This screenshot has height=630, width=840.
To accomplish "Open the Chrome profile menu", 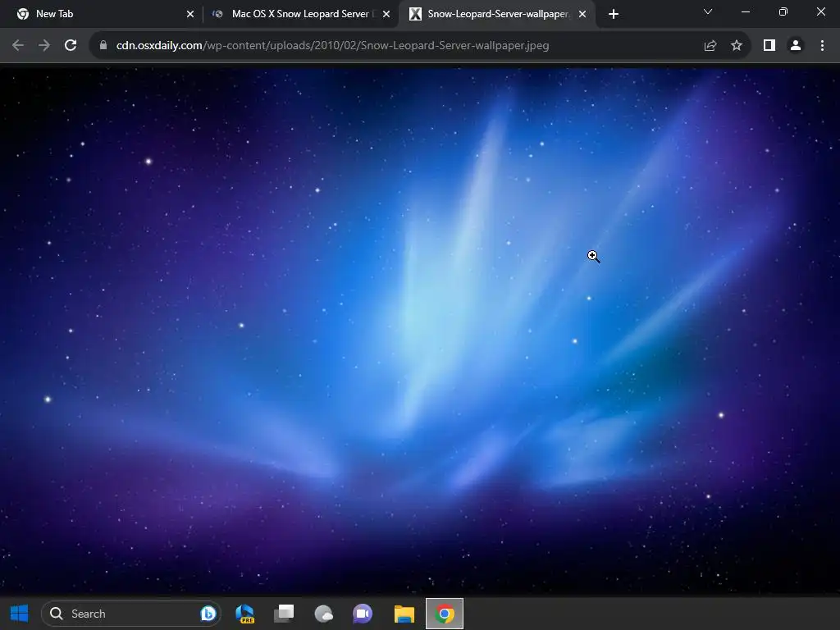I will 796,46.
